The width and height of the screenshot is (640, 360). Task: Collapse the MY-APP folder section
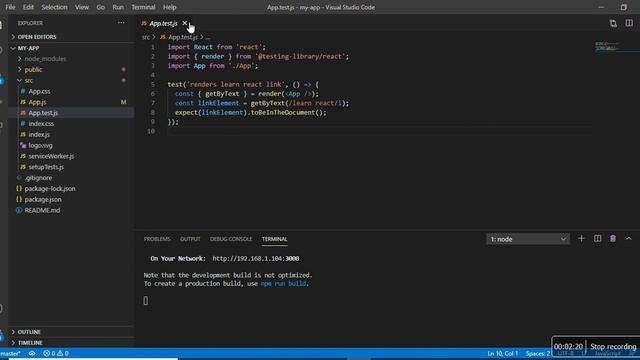coord(28,48)
